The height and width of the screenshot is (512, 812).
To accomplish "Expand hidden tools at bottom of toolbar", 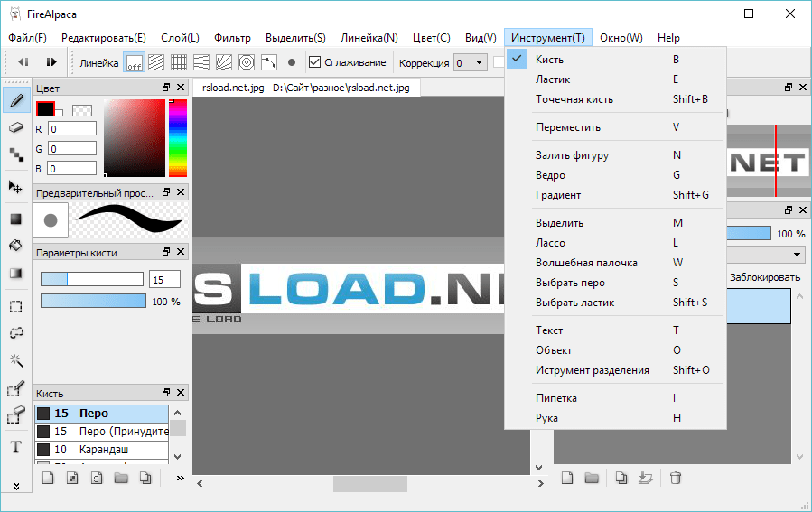I will point(16,486).
